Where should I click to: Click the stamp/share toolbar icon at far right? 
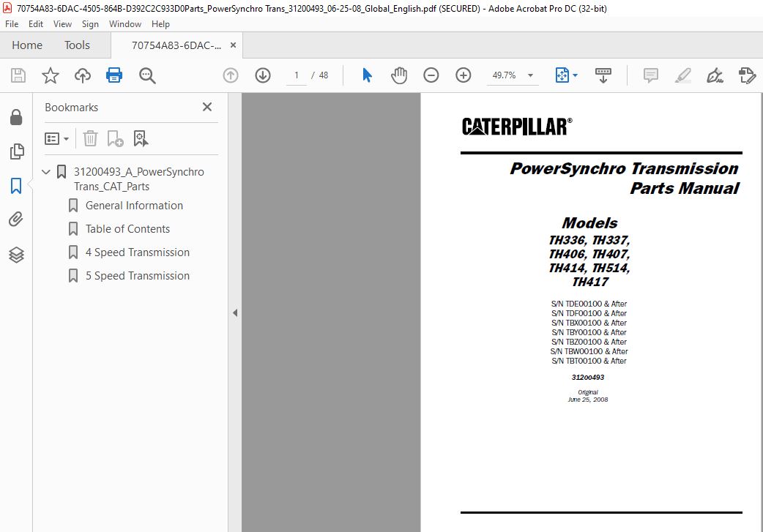(x=747, y=75)
